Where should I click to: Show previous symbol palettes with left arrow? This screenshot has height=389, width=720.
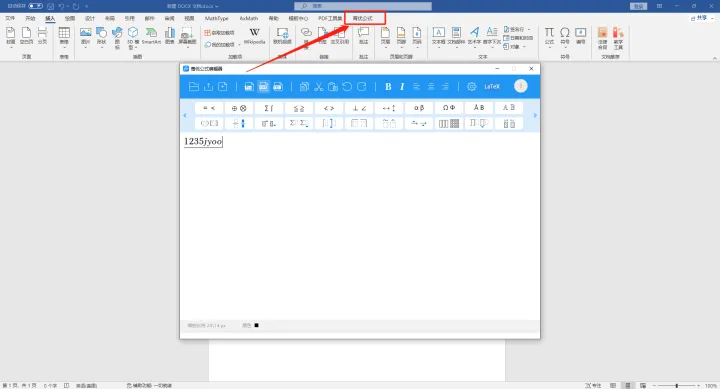pyautogui.click(x=185, y=115)
